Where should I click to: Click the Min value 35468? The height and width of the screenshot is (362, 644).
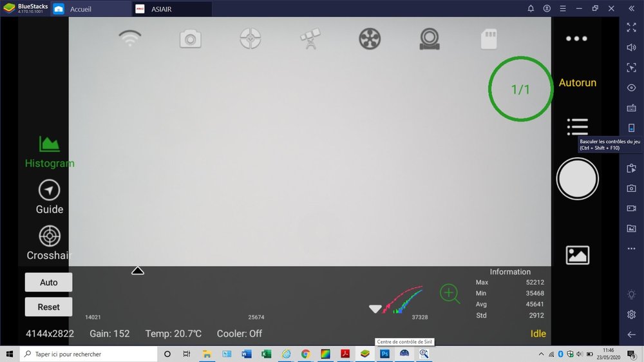pos(535,293)
